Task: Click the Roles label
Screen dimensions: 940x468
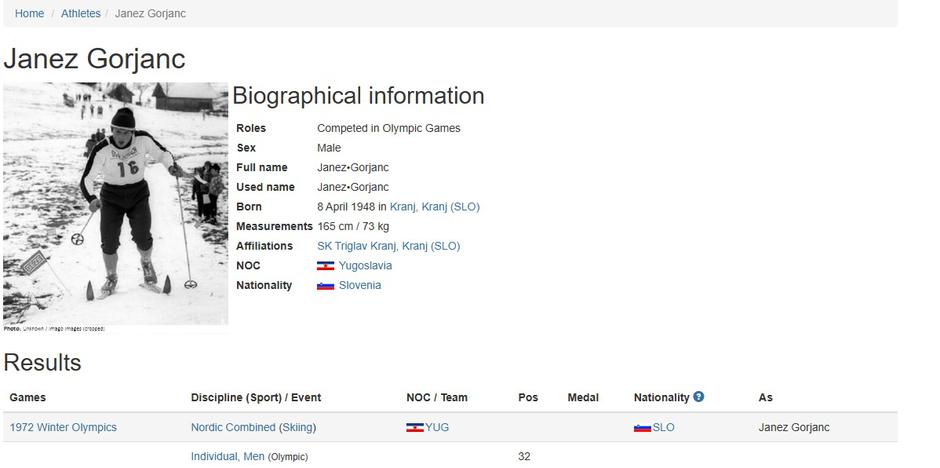Action: tap(251, 128)
